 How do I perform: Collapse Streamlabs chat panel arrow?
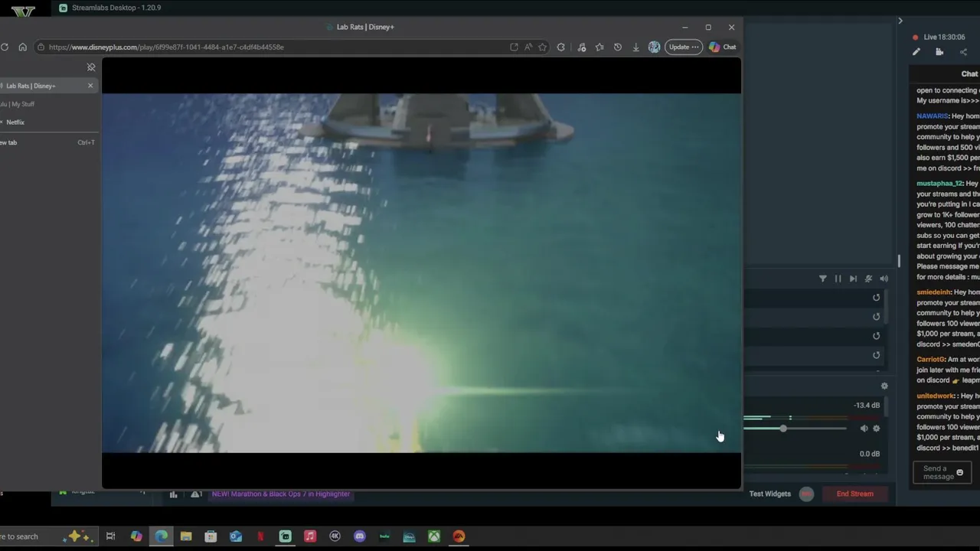coord(900,21)
